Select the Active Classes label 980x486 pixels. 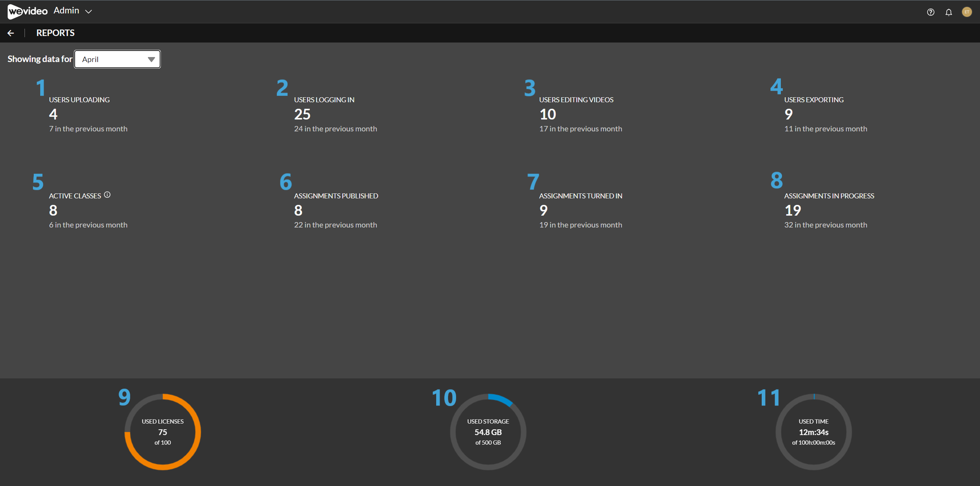point(75,196)
